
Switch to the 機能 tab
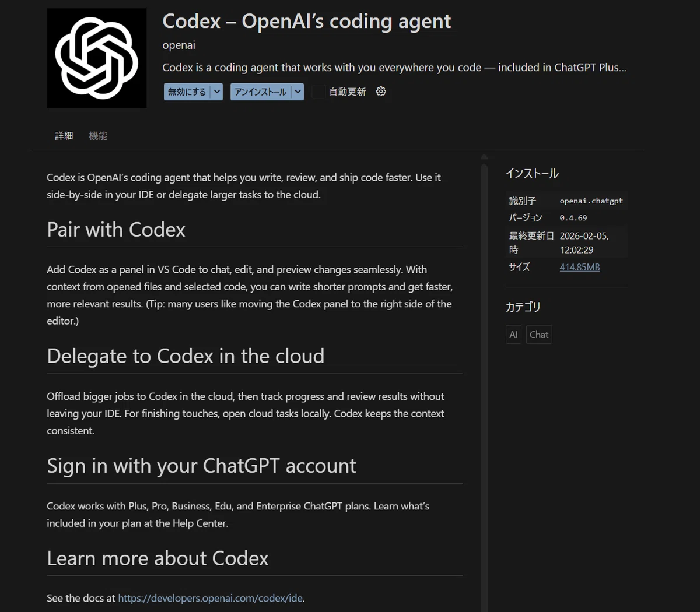click(x=98, y=136)
